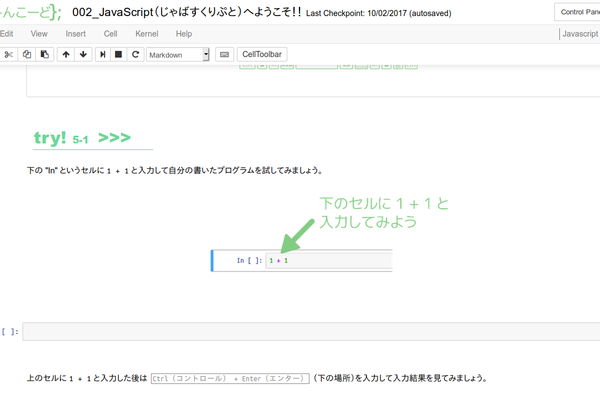This screenshot has height=400, width=600.
Task: Open the cell type Markdown dropdown
Action: 178,55
